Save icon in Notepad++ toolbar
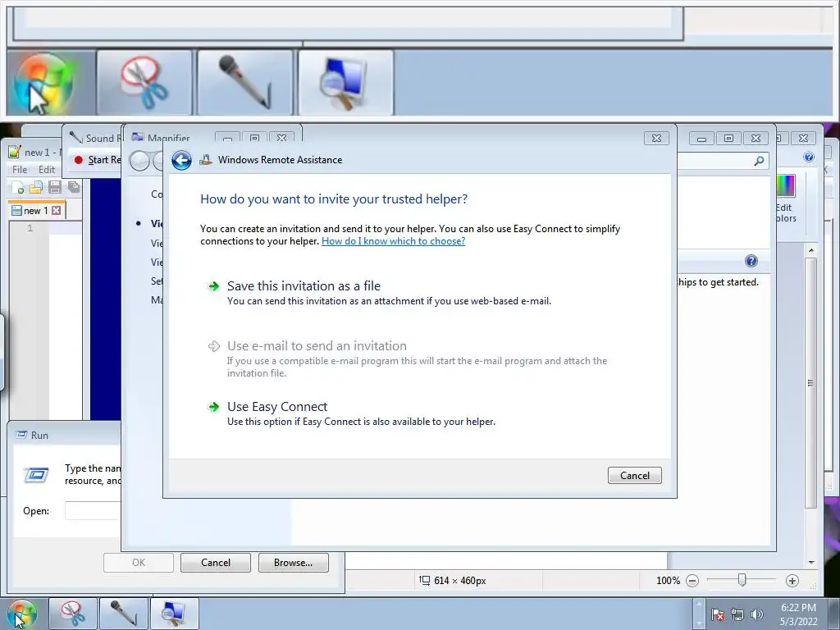 pos(54,188)
